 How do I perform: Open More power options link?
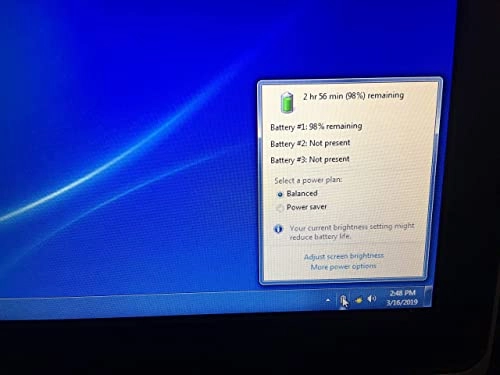tap(343, 267)
